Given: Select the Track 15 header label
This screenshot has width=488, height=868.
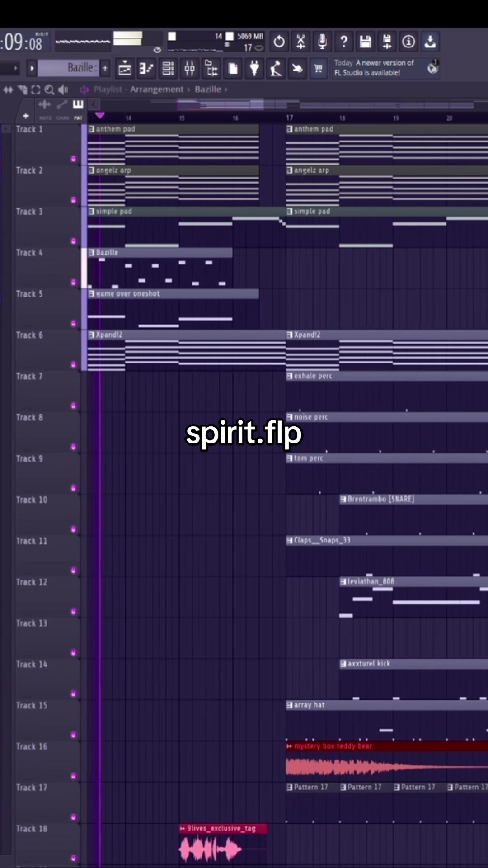Looking at the screenshot, I should (x=32, y=705).
